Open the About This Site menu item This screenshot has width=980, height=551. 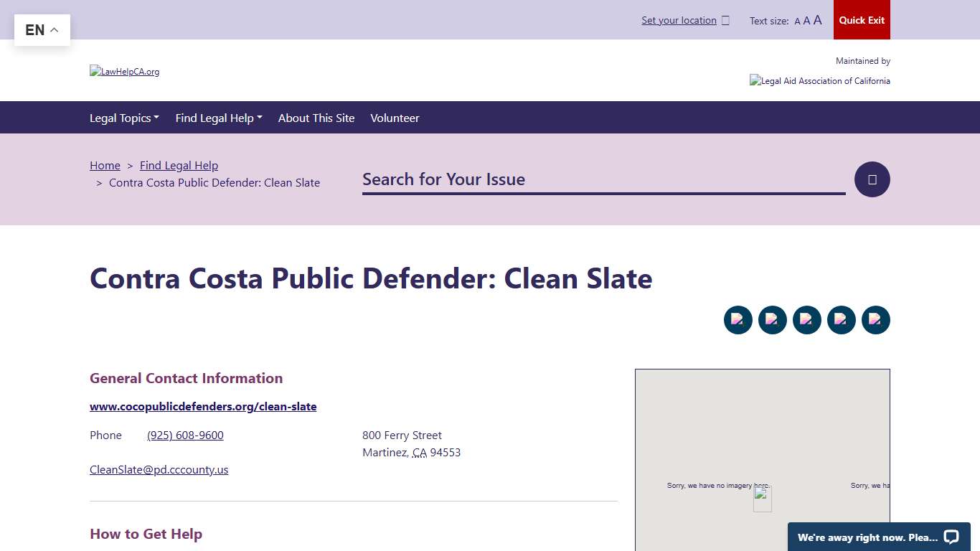(x=316, y=118)
